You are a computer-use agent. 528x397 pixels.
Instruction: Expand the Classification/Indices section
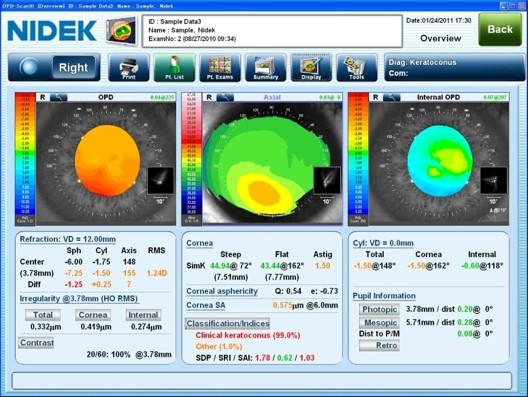[x=228, y=323]
